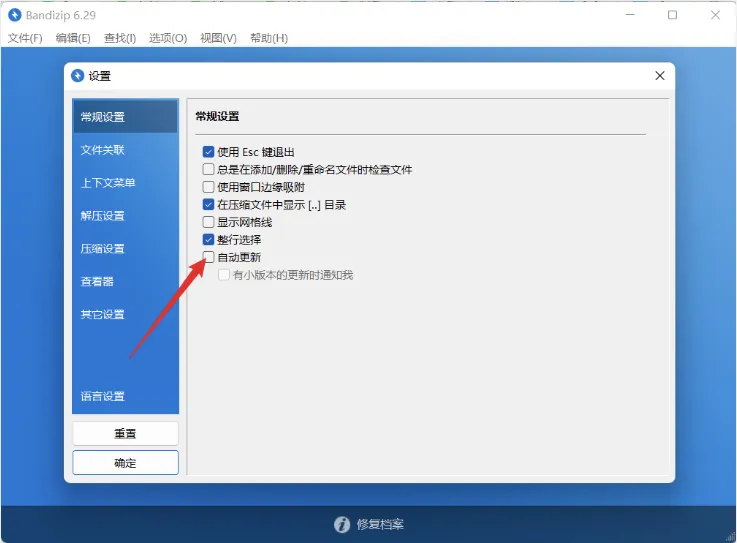Open the 选项(O) menu
Viewport: 737px width, 543px height.
pyautogui.click(x=168, y=38)
